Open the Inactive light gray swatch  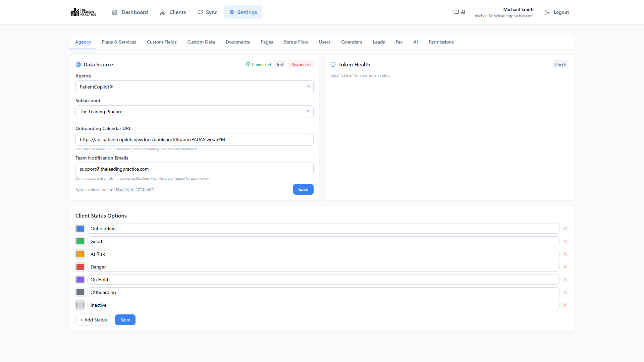click(80, 305)
